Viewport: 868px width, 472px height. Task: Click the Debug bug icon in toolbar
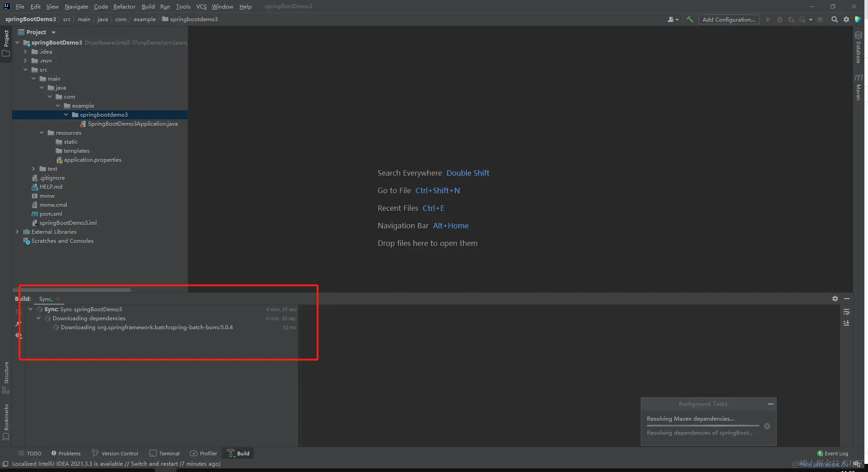[780, 19]
